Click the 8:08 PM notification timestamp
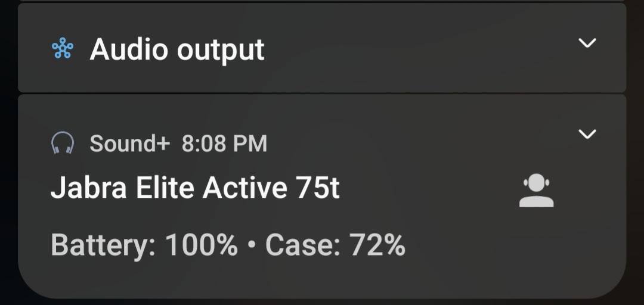The image size is (644, 305). [224, 144]
